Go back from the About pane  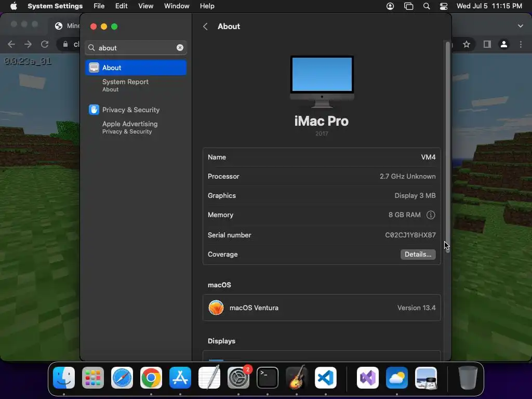coord(205,26)
